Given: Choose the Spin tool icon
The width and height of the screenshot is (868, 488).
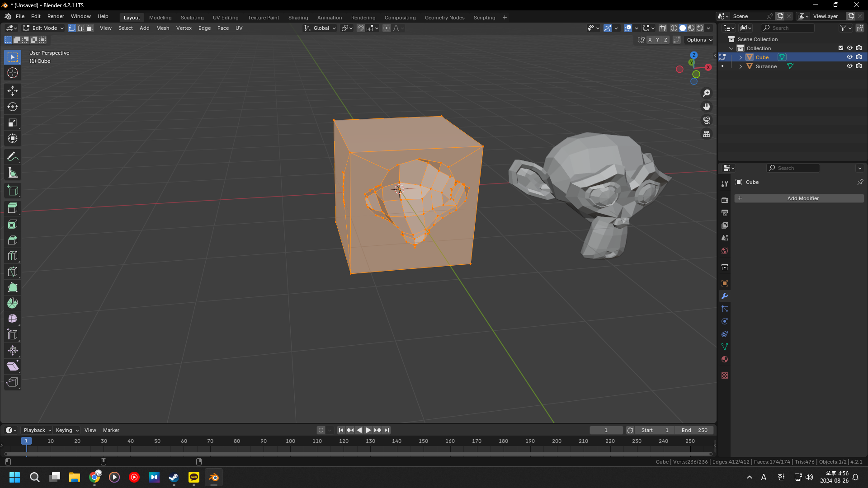Looking at the screenshot, I should click(13, 303).
